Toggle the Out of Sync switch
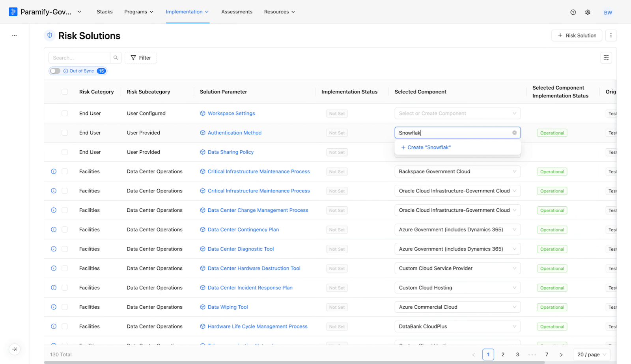Viewport: 631px width, 364px height. pyautogui.click(x=55, y=71)
